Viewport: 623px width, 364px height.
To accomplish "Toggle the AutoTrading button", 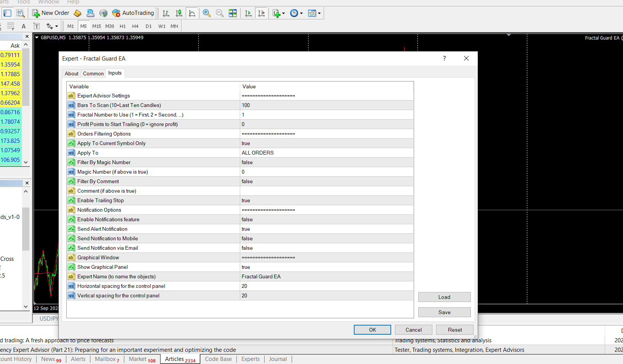I will [133, 13].
